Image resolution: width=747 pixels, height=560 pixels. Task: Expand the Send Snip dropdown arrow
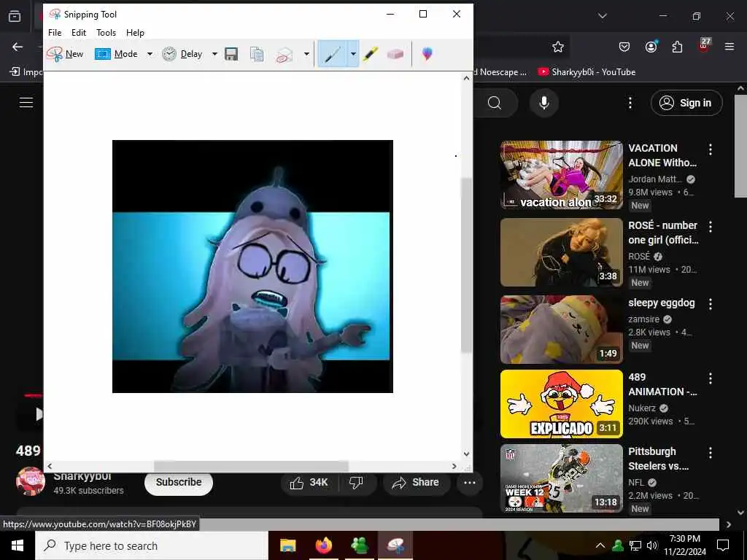(x=306, y=54)
